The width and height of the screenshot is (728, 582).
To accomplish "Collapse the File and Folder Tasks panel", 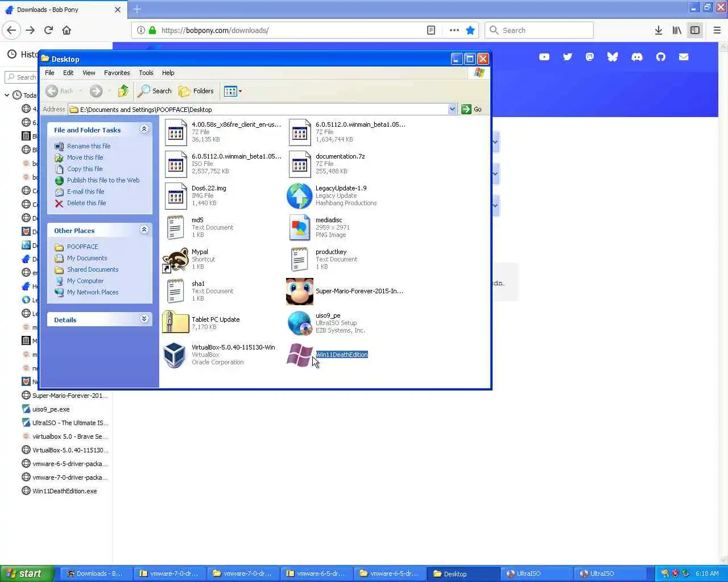I will click(x=144, y=130).
